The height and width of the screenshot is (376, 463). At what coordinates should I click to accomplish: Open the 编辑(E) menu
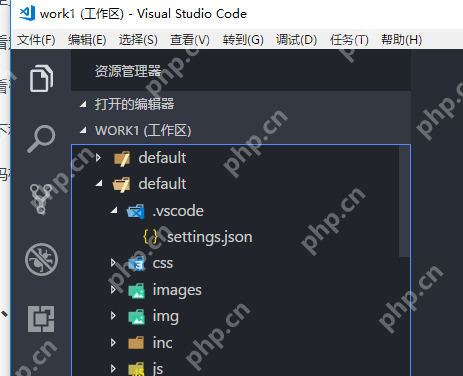tap(87, 40)
